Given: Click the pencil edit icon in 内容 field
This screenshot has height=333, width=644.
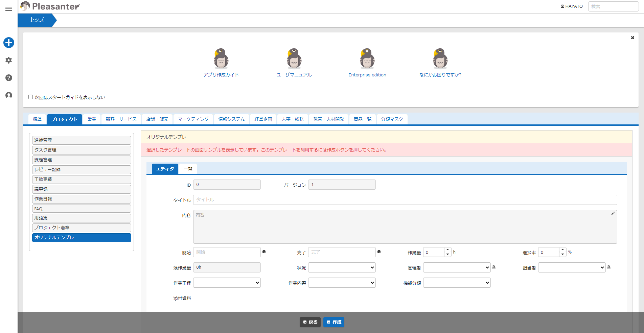Looking at the screenshot, I should [x=613, y=213].
